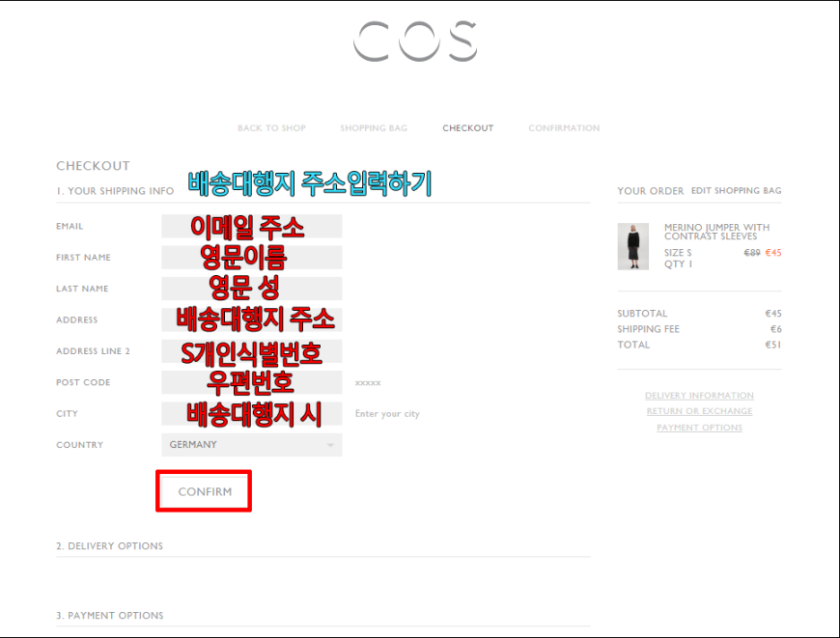Open the Country dropdown showing Germany
The height and width of the screenshot is (638, 840).
click(x=252, y=445)
